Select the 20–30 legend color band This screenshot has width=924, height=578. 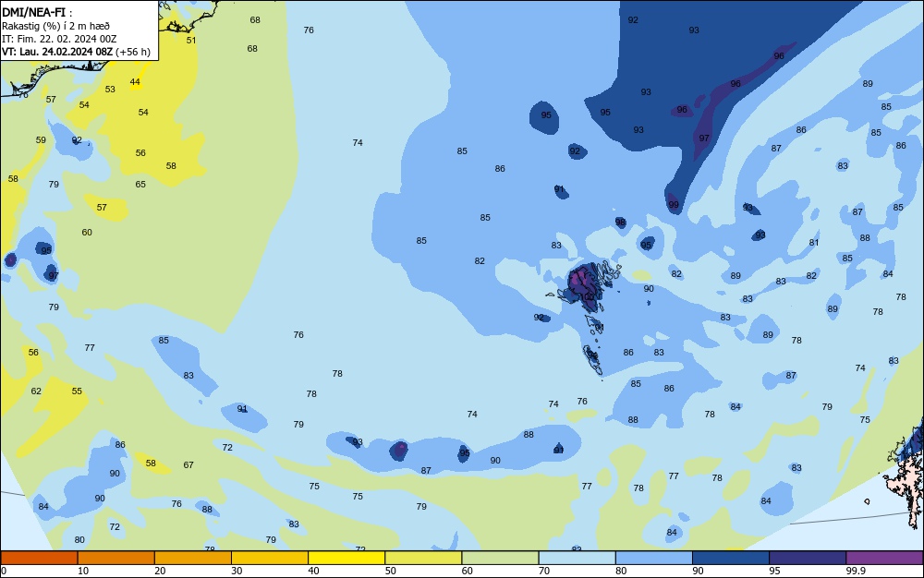193,558
